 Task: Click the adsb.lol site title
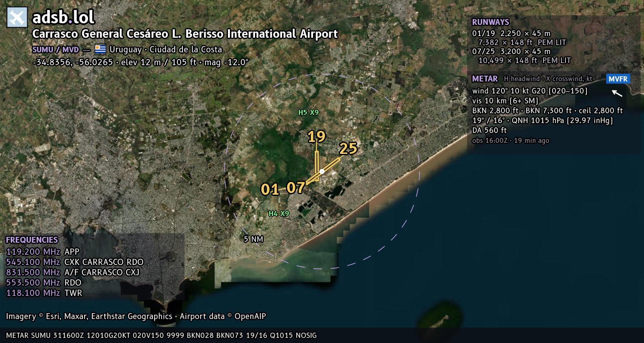64,18
